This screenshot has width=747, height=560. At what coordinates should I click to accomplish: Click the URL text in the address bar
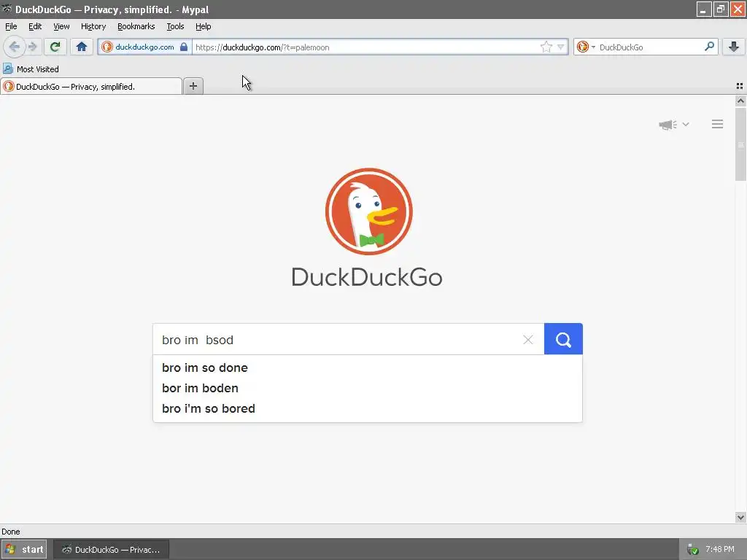[263, 47]
